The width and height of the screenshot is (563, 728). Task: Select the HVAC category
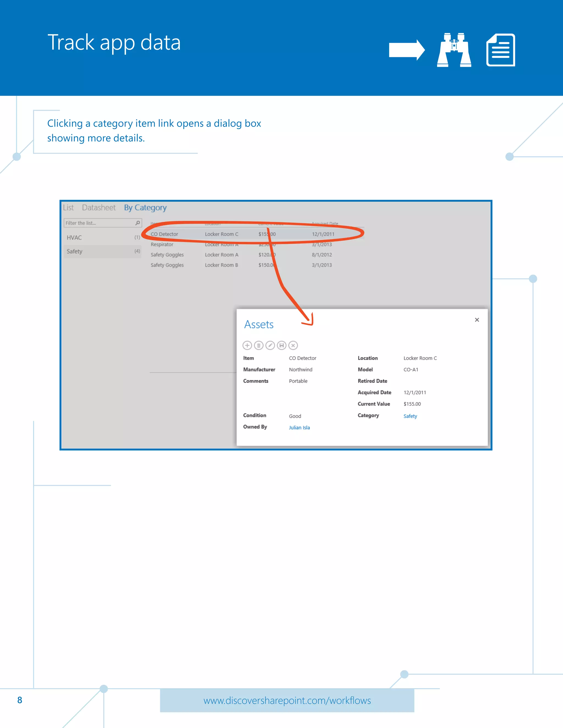click(x=103, y=238)
